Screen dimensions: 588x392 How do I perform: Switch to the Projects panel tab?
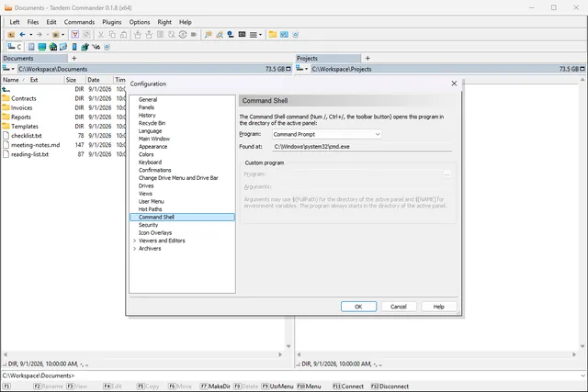[328, 59]
